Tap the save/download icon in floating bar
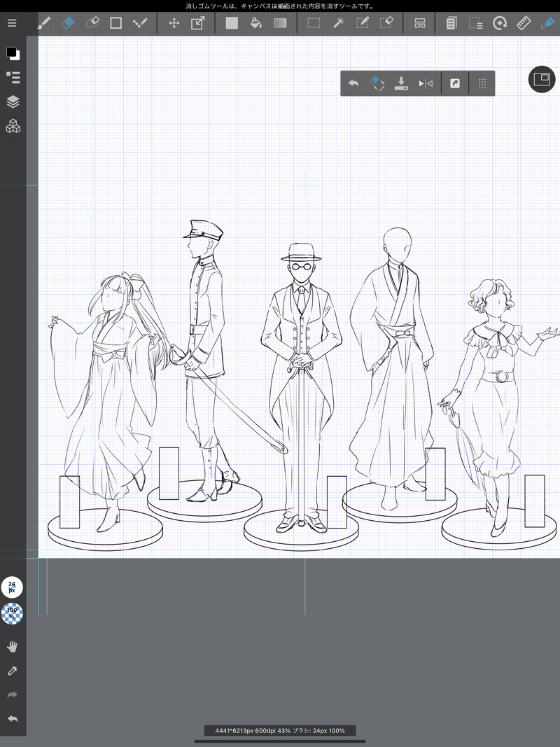 tap(401, 83)
